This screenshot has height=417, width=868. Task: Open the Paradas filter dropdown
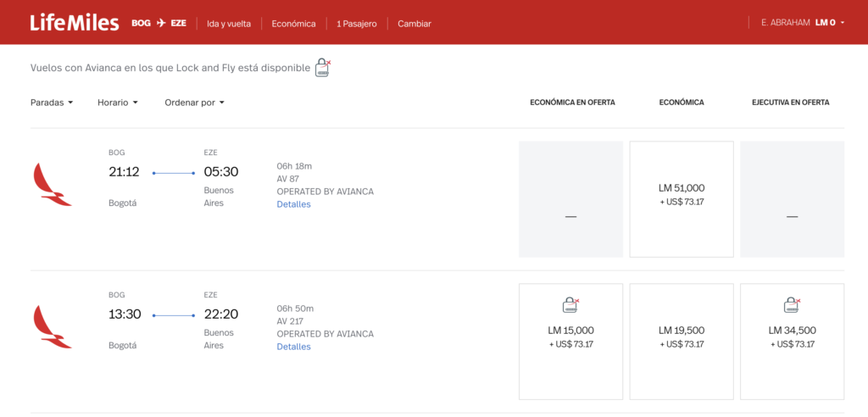[52, 103]
